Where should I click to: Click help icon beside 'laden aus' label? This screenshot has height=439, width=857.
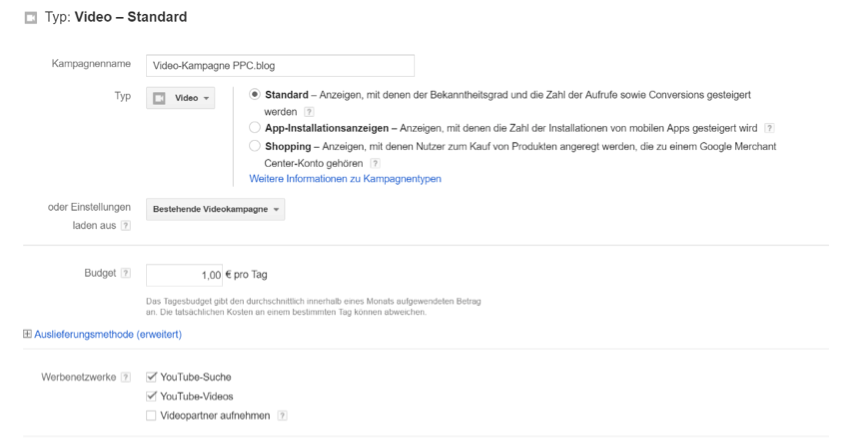(x=126, y=226)
